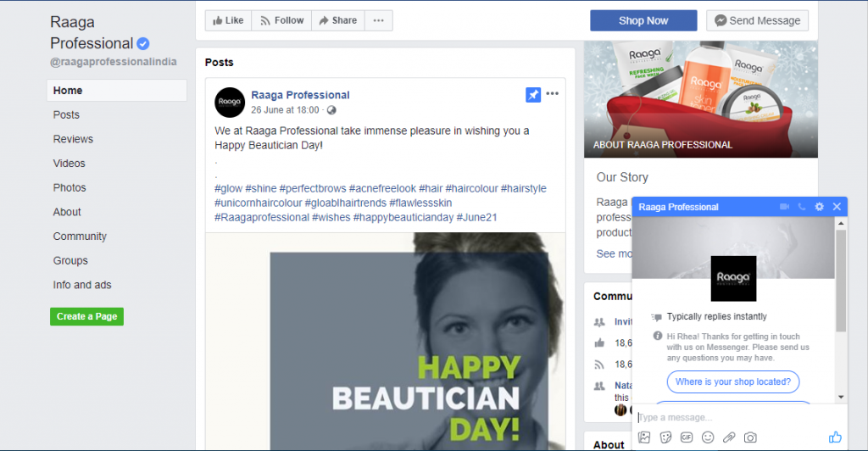Attach a file with the paperclip icon
This screenshot has width=868, height=451.
[729, 437]
